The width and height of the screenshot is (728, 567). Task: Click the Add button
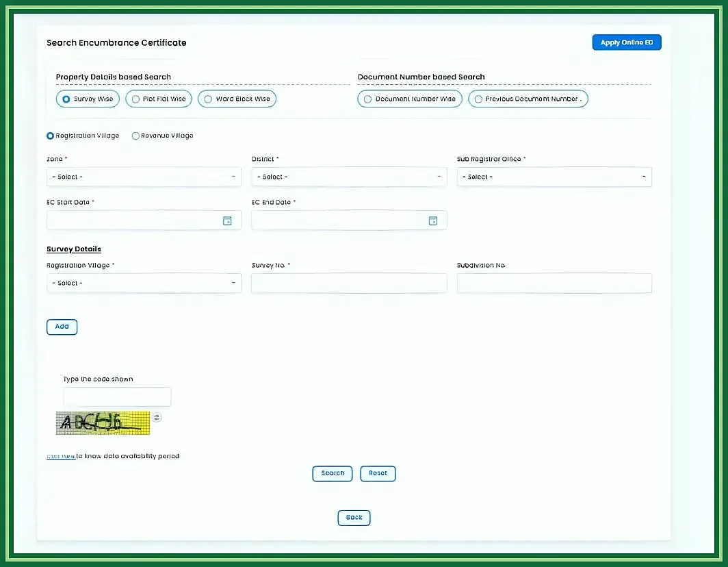click(62, 327)
